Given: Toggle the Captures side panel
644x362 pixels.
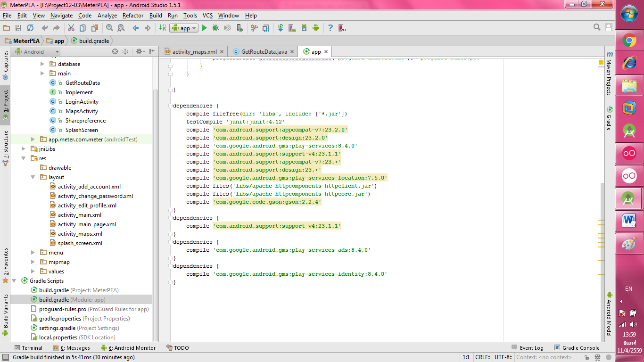Looking at the screenshot, I should 5,65.
